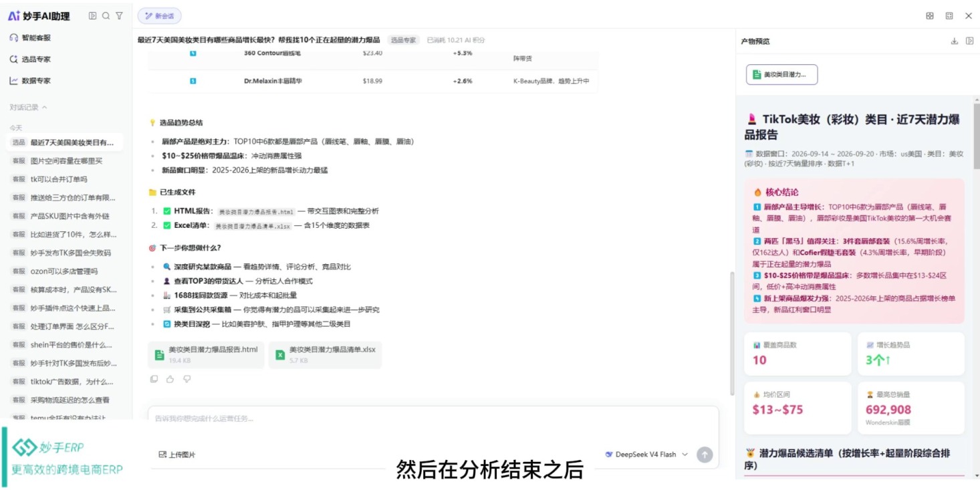Click the 增长趋势品 3个 stat card
Viewport: 980px width, 490px height.
(x=911, y=354)
